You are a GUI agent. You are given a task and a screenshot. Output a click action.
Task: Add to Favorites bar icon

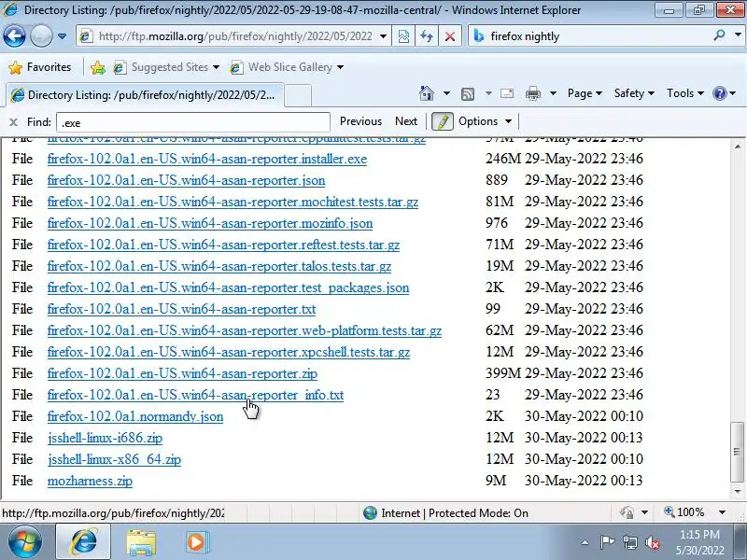[x=98, y=67]
